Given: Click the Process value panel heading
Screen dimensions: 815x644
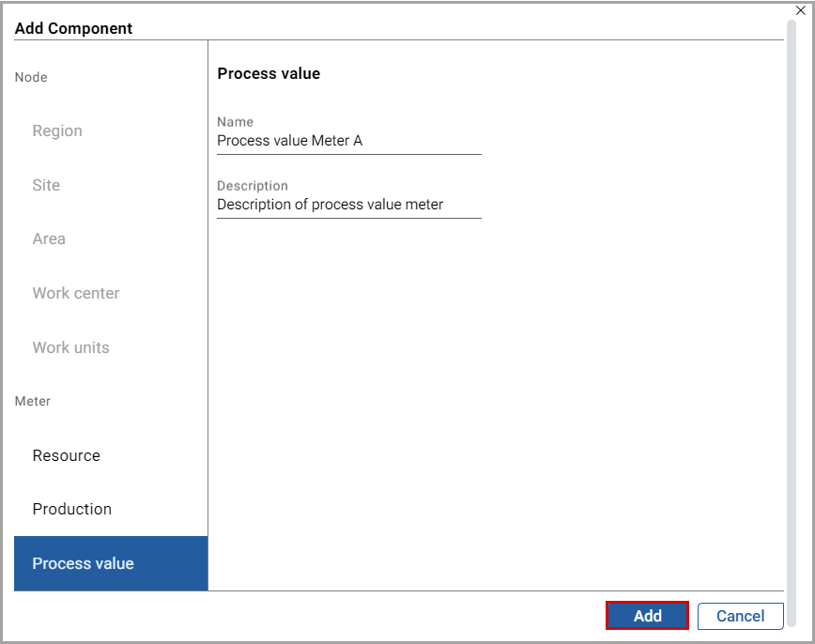Looking at the screenshot, I should pos(269,73).
